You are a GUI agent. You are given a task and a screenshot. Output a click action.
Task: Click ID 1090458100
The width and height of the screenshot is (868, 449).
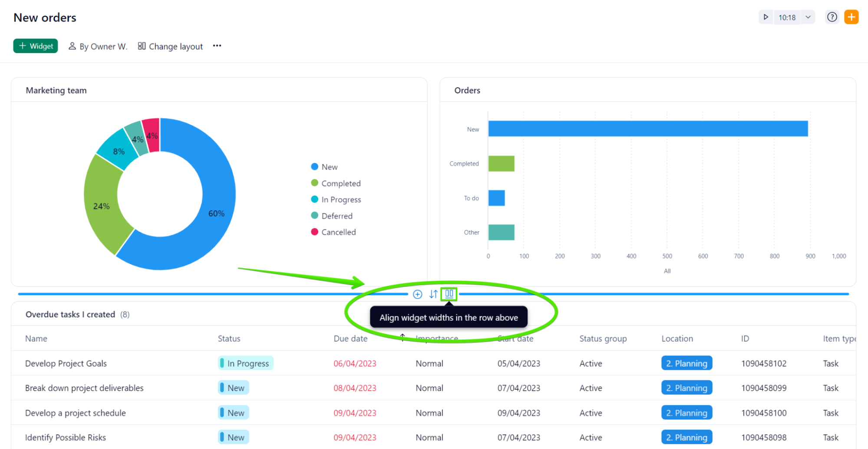(764, 413)
